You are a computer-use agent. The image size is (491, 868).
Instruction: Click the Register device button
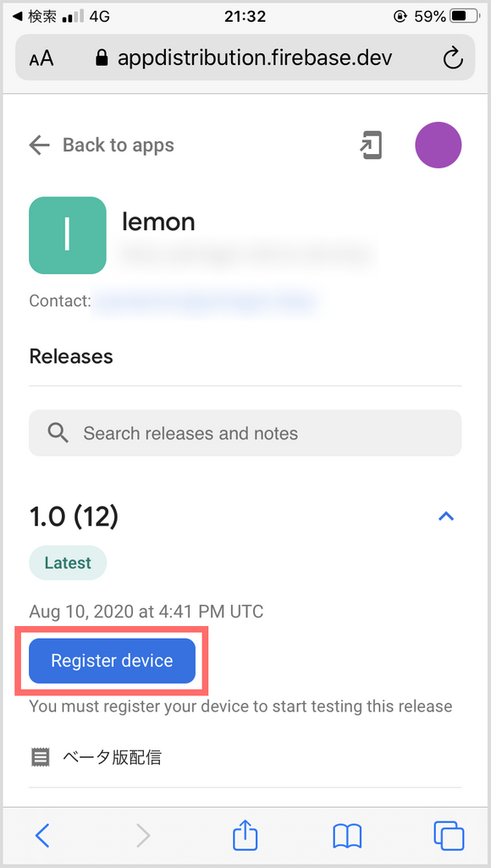click(x=112, y=661)
